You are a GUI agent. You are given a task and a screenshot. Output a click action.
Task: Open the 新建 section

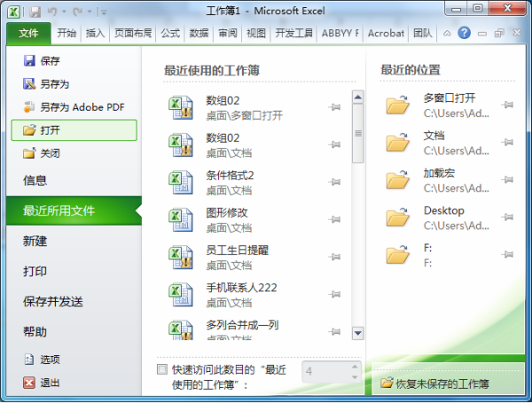[74, 241]
